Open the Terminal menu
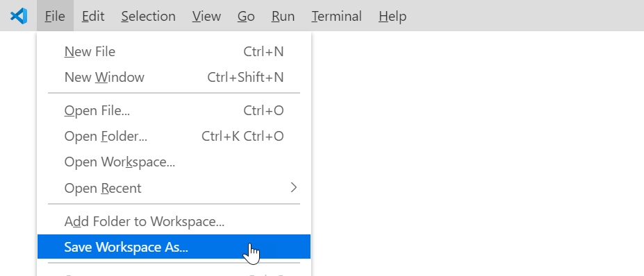This screenshot has width=644, height=276. 336,16
